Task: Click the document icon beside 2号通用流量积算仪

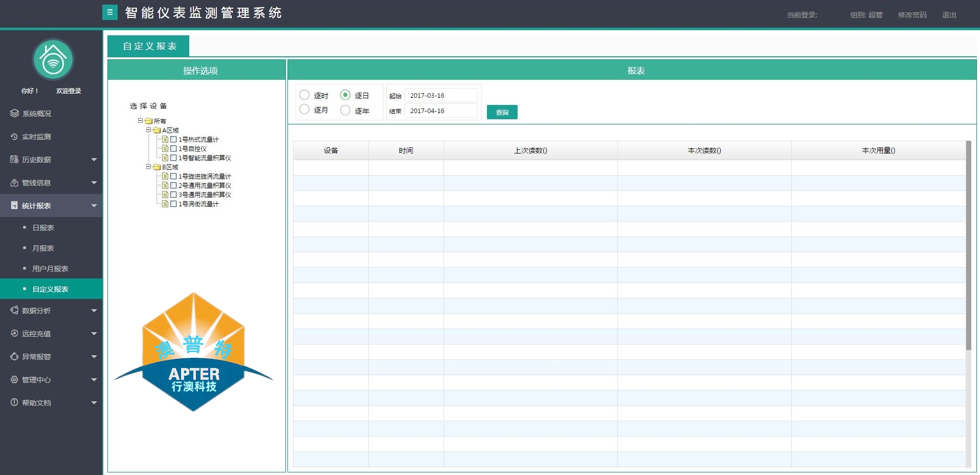Action: [165, 185]
